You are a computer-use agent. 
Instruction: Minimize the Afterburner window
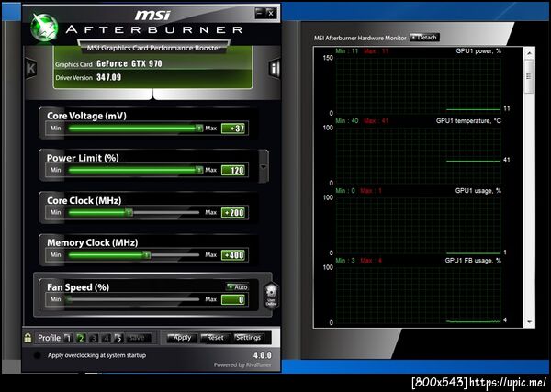pyautogui.click(x=260, y=14)
